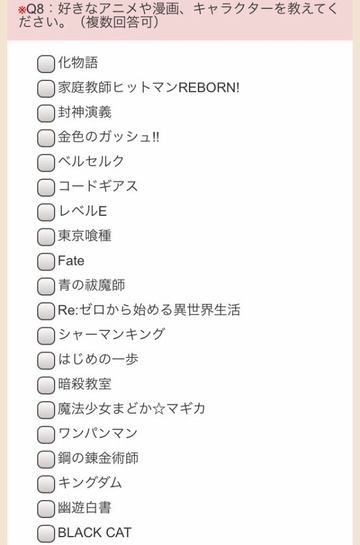Check the 幽遊白書 option
360x545 pixels.
(46, 509)
